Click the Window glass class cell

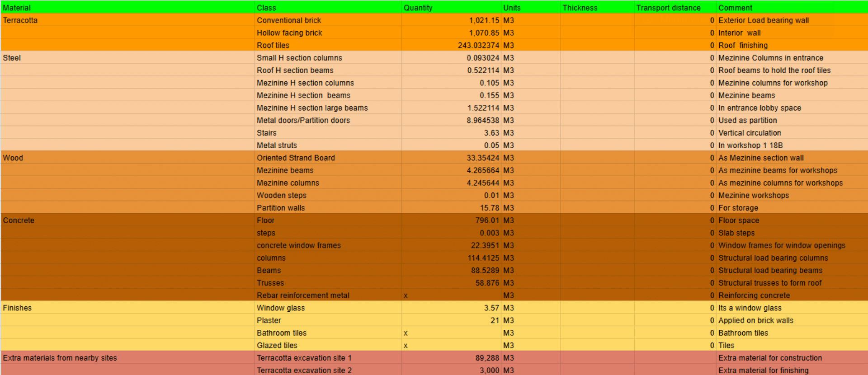[328, 308]
